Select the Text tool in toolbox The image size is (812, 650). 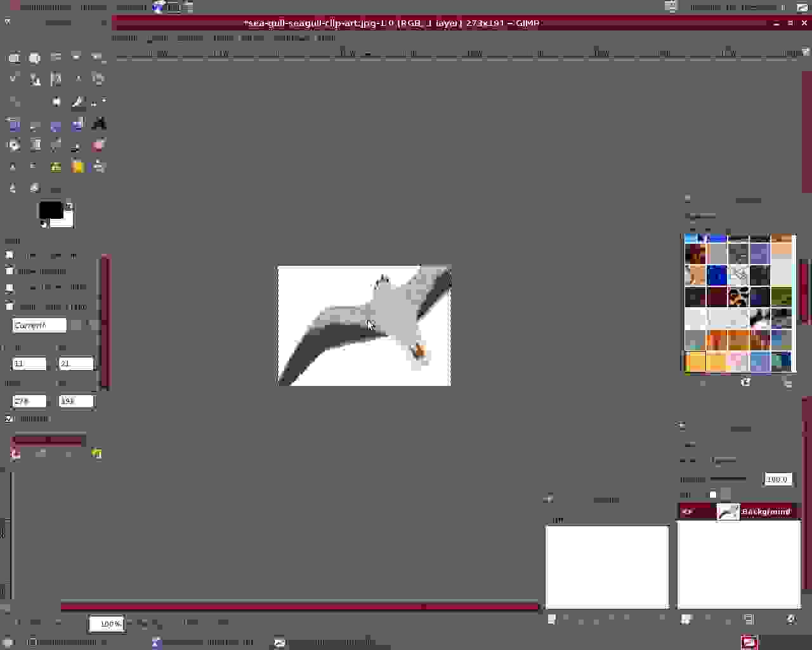point(98,123)
